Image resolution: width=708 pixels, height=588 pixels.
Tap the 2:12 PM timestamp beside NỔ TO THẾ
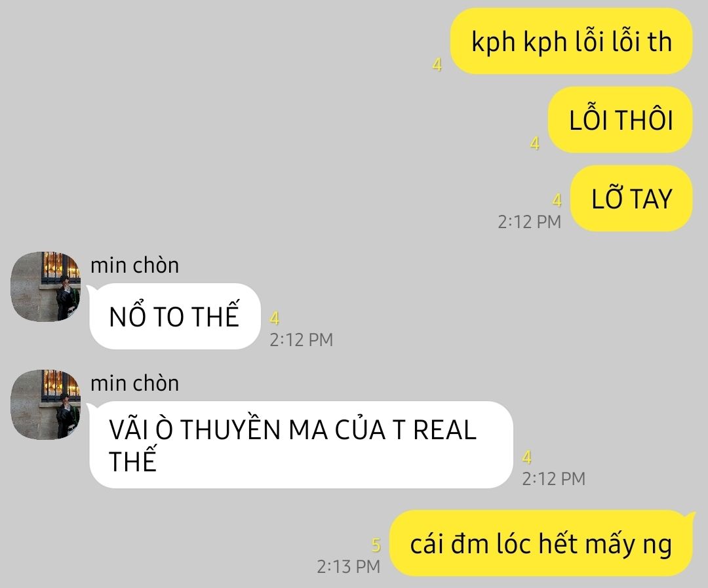tap(301, 340)
